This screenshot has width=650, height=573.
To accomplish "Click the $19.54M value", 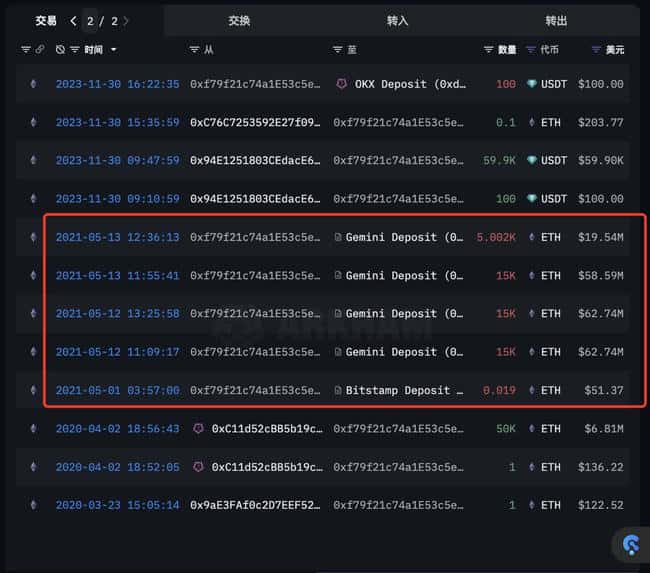I will coord(601,237).
